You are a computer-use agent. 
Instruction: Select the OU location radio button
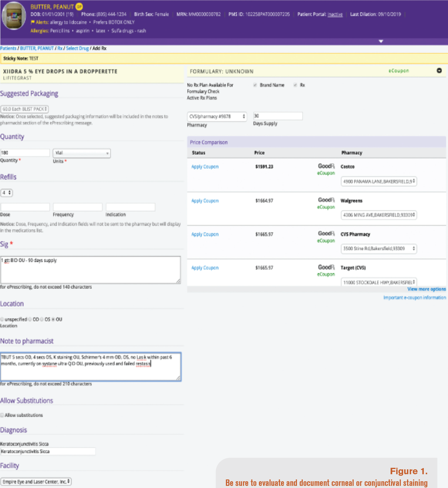click(x=53, y=319)
